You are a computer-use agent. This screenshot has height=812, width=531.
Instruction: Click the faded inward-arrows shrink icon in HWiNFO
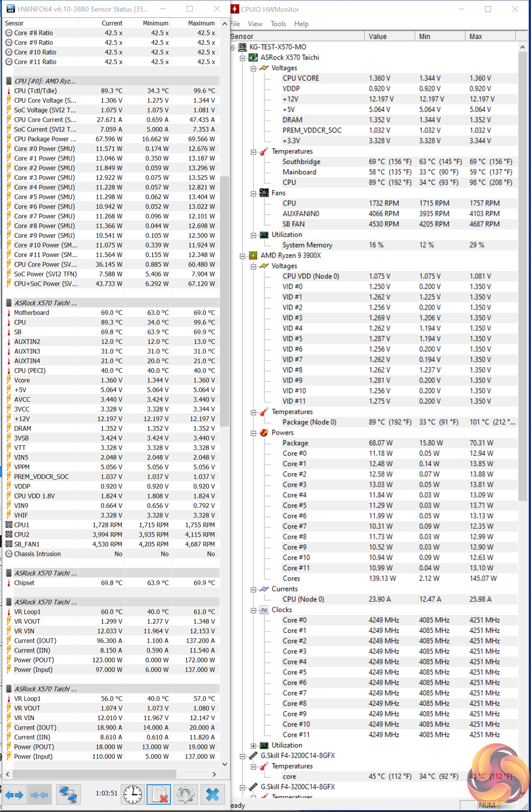[39, 794]
